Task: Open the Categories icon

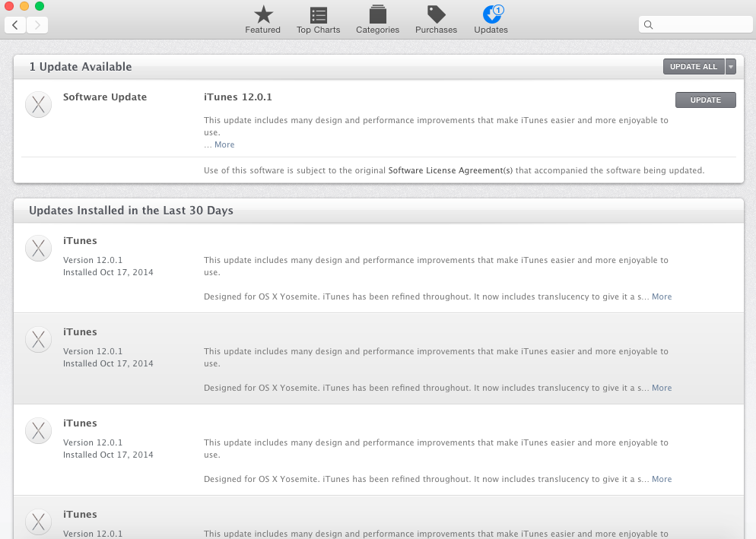Action: [377, 14]
